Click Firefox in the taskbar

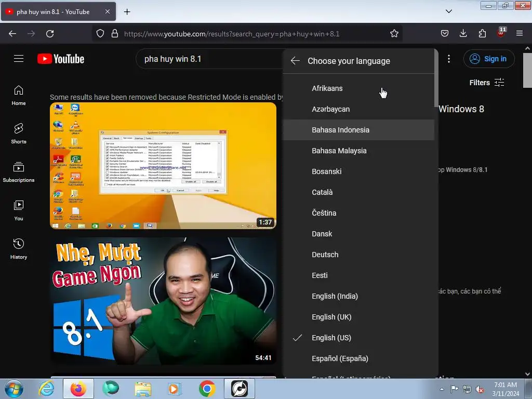click(78, 389)
